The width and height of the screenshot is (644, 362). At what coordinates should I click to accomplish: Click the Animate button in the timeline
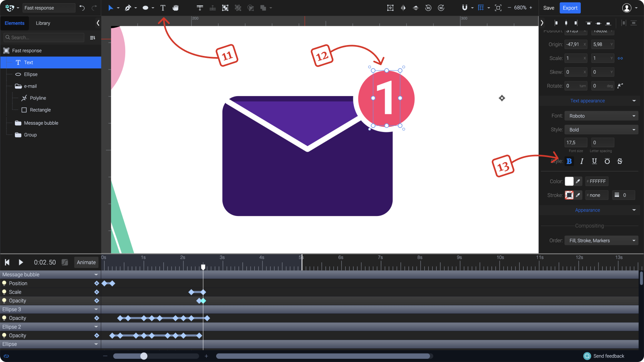click(86, 262)
